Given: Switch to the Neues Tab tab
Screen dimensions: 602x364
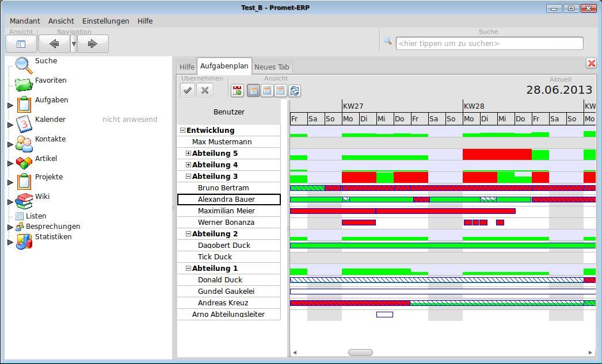Looking at the screenshot, I should [x=272, y=67].
